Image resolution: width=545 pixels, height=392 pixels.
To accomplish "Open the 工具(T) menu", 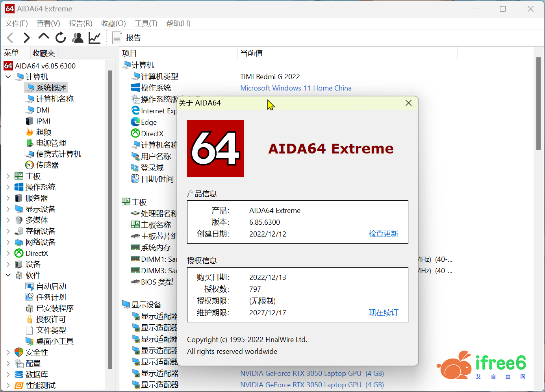I will pos(146,24).
